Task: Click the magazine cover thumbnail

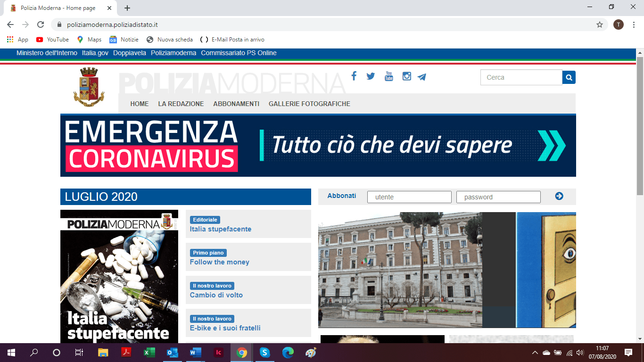Action: 119,276
